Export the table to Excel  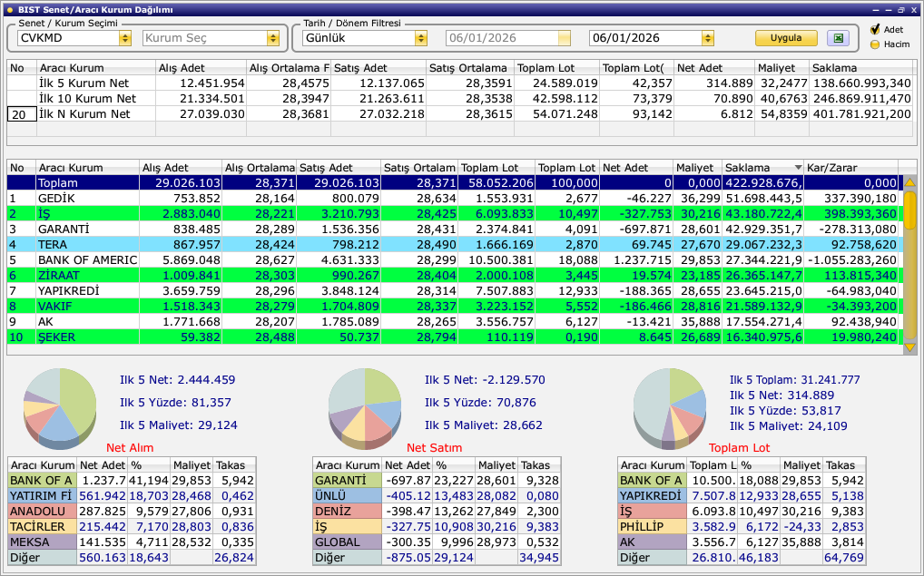point(838,38)
